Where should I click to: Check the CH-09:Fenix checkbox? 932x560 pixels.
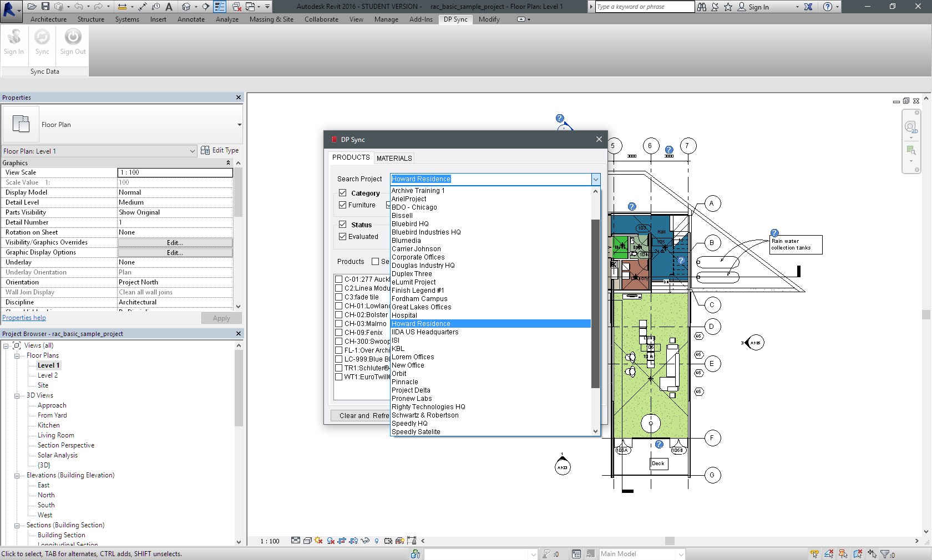click(x=338, y=333)
